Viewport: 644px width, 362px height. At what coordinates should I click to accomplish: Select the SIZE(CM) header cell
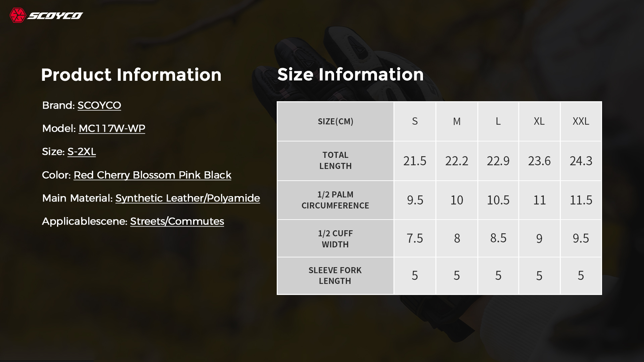335,121
